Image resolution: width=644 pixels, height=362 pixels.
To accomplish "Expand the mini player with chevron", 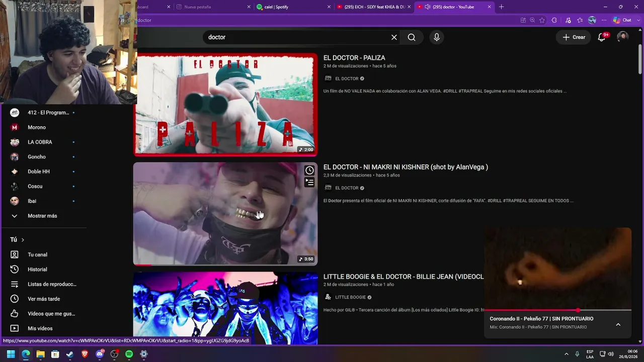I will [x=618, y=324].
